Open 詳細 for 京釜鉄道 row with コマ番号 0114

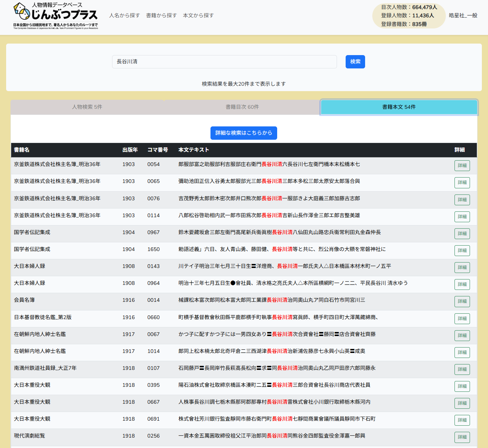[x=462, y=217]
